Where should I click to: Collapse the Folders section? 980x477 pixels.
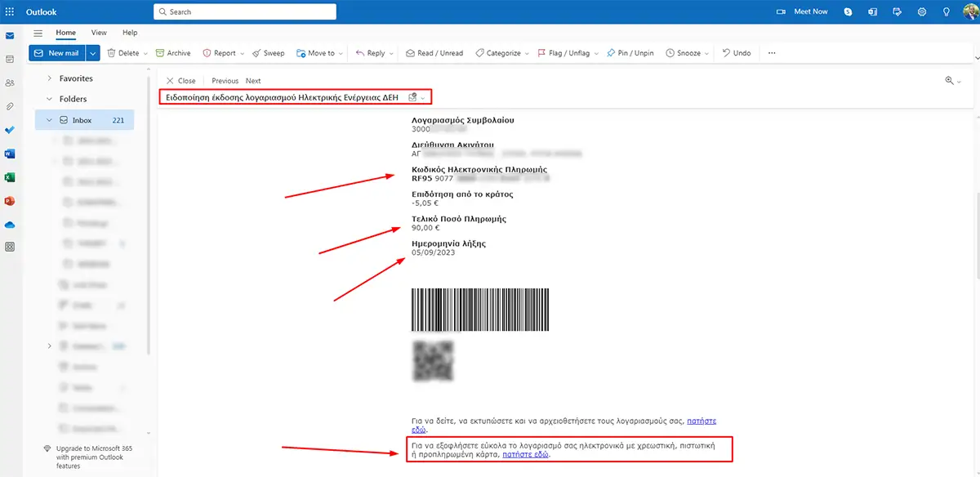point(50,99)
